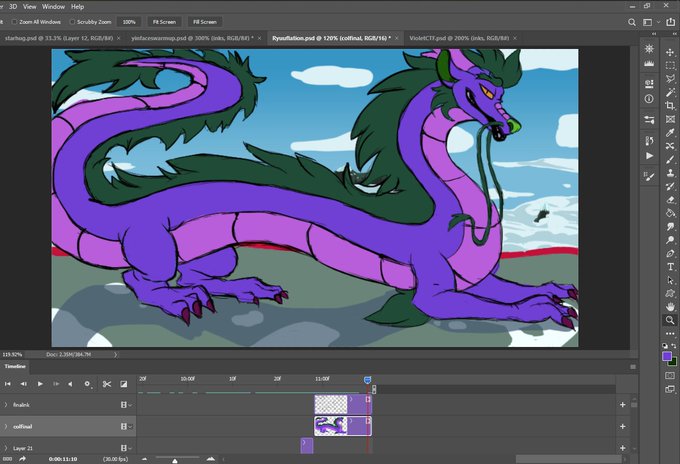Select the Clone Stamp tool
680x464 pixels.
(x=670, y=173)
